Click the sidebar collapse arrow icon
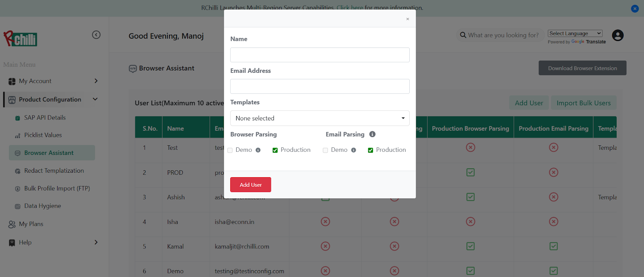This screenshot has width=644, height=277. [x=96, y=35]
